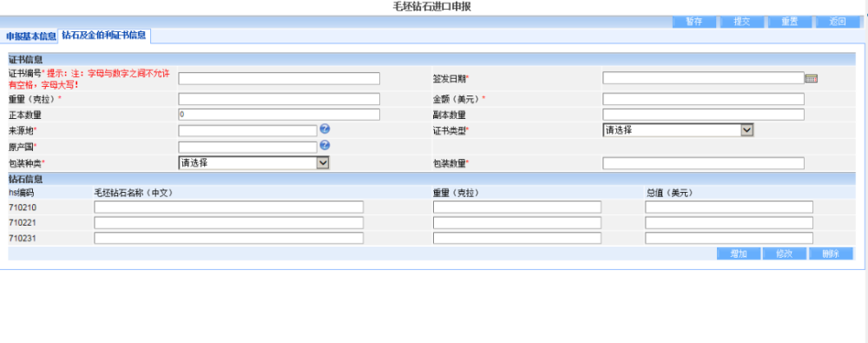Click the hs编码 column header

point(22,193)
